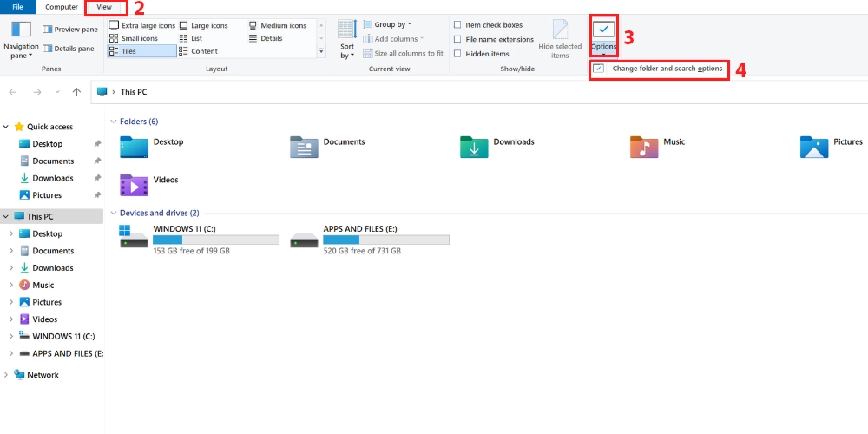This screenshot has height=434, width=868.
Task: Toggle the Details pane
Action: [x=69, y=49]
